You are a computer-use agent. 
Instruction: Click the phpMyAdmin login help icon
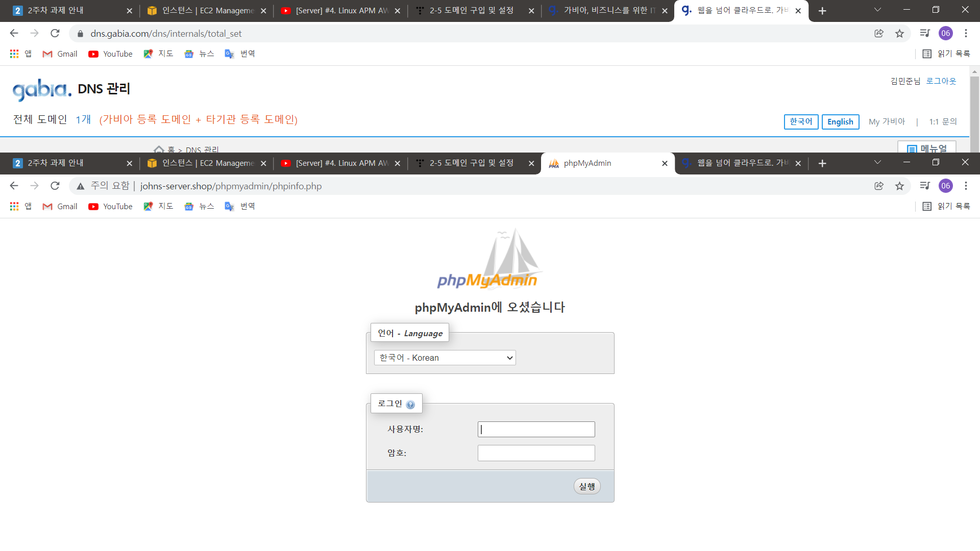click(410, 405)
